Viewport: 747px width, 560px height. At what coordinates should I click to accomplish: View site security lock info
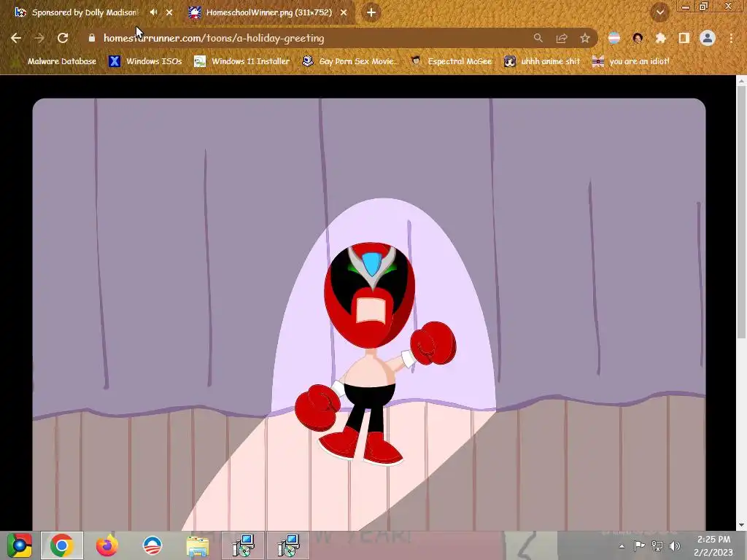click(x=91, y=38)
